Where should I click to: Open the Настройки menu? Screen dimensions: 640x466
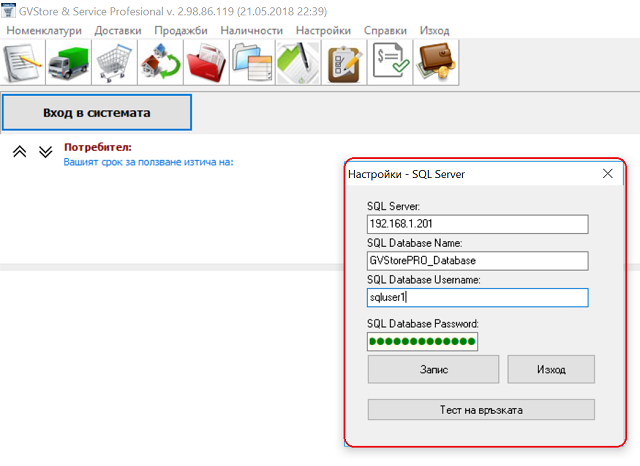tap(323, 31)
